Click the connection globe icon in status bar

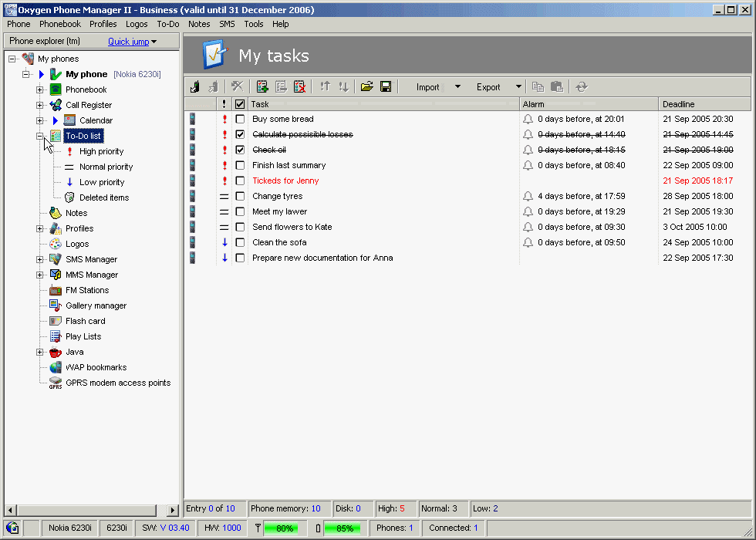coord(12,528)
